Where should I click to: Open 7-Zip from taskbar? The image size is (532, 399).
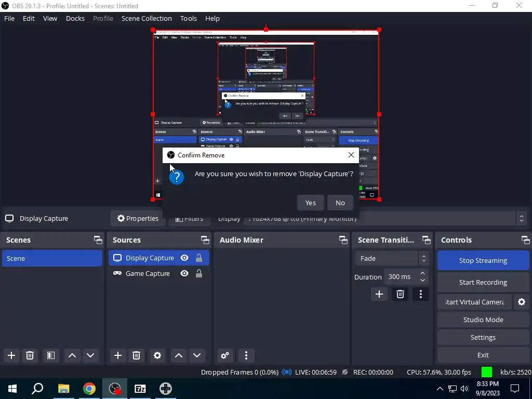click(140, 389)
